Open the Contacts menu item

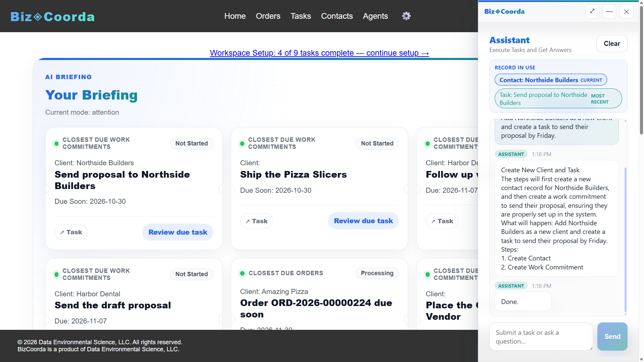click(337, 16)
